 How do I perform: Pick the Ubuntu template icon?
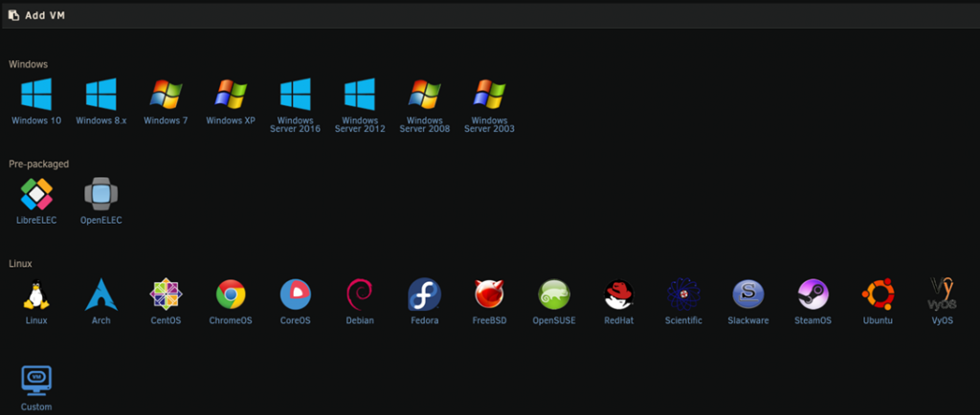pos(878,295)
